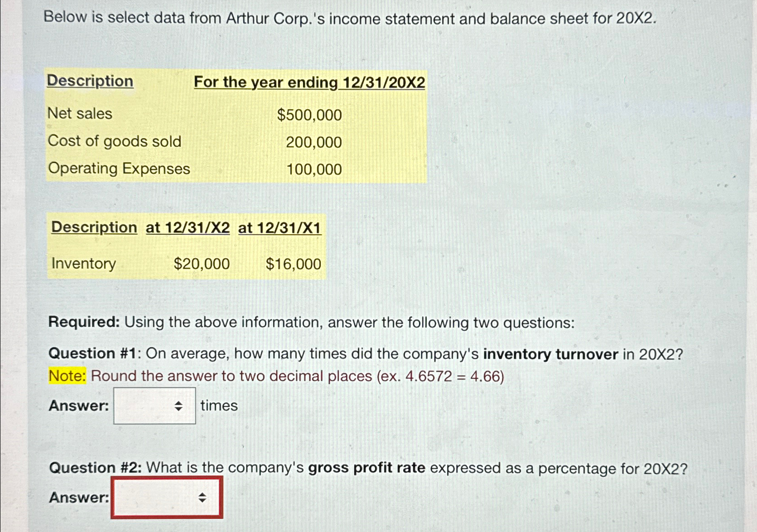Select the Inventory row in the second table
The image size is (757, 532).
[84, 264]
